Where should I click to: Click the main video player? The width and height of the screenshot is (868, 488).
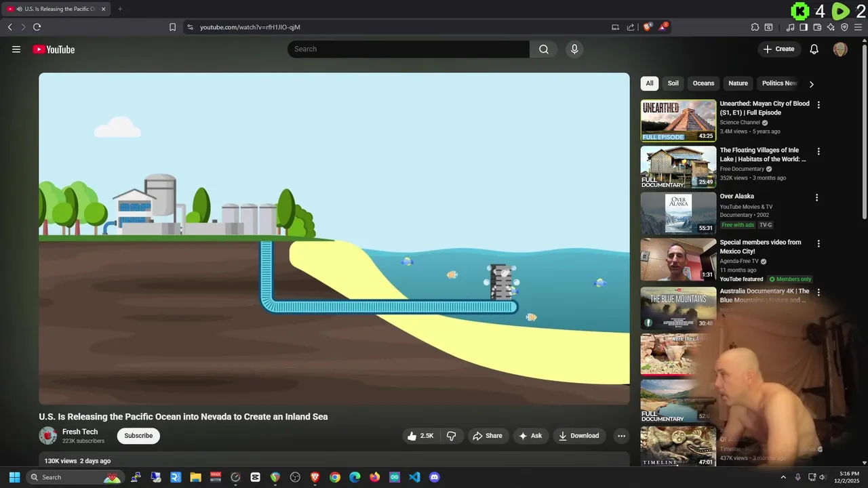[334, 239]
